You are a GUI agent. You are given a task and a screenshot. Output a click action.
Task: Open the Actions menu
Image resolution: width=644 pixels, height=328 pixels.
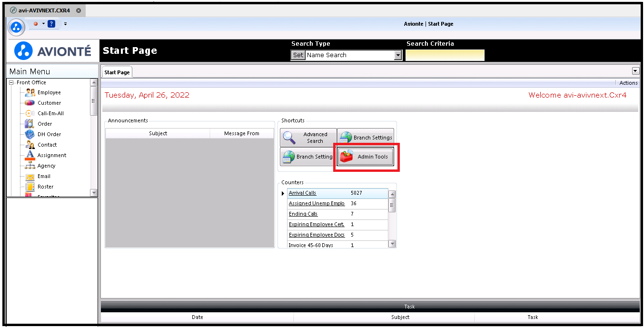coord(628,83)
